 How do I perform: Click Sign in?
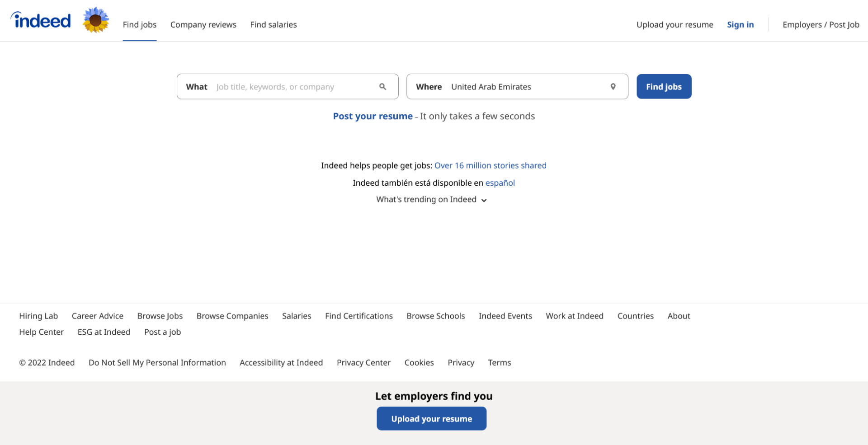coord(741,24)
